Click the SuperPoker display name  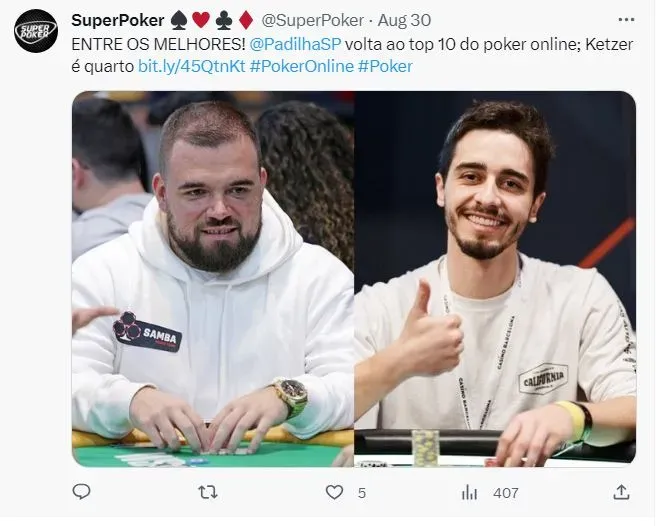click(x=118, y=20)
